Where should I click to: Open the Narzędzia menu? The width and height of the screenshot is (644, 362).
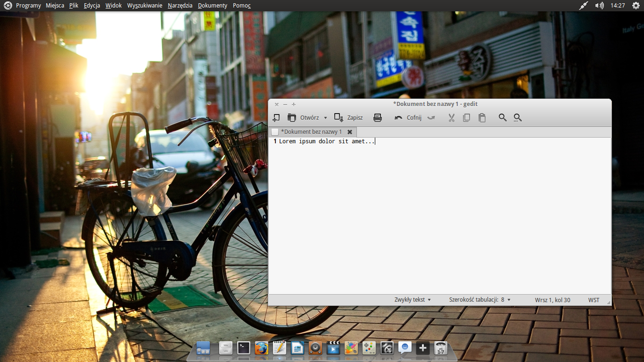[x=180, y=6]
